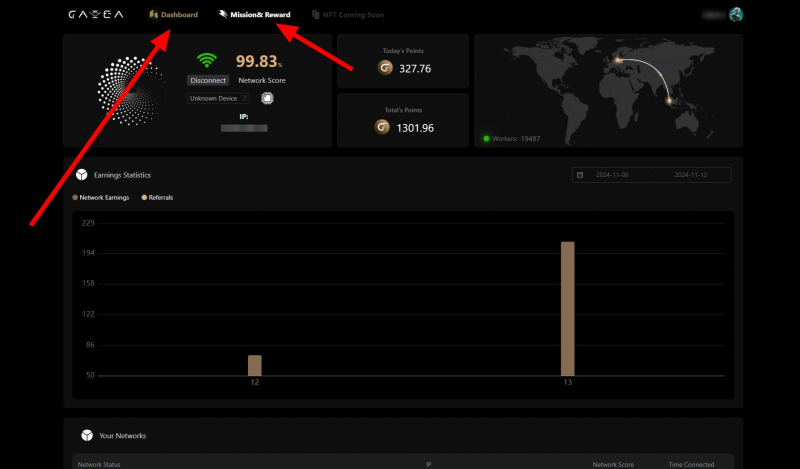Click the Your Networks cube icon

click(87, 436)
